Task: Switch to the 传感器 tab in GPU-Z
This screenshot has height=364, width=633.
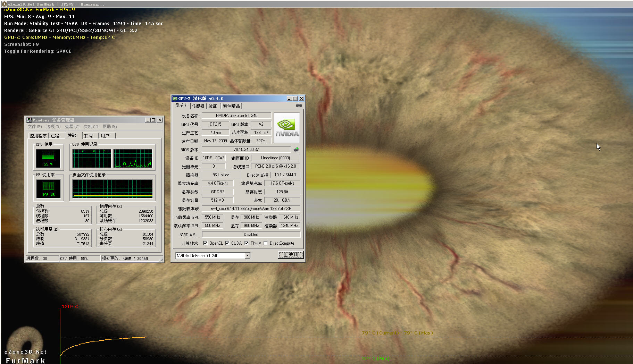Action: 198,106
